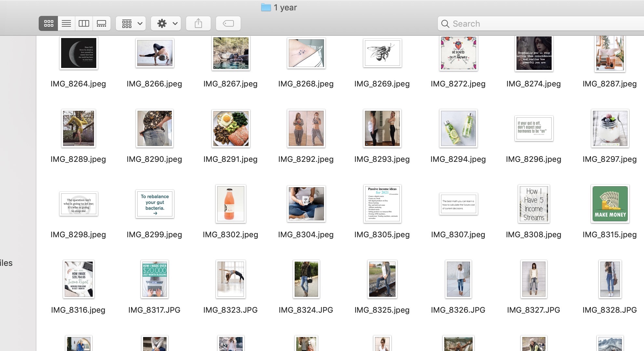Viewport: 644px width, 351px height.
Task: Click the Edit Tags button
Action: (228, 23)
